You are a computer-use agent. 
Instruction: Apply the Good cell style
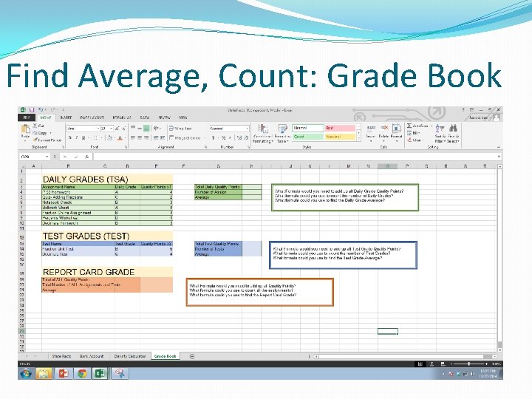click(x=307, y=137)
